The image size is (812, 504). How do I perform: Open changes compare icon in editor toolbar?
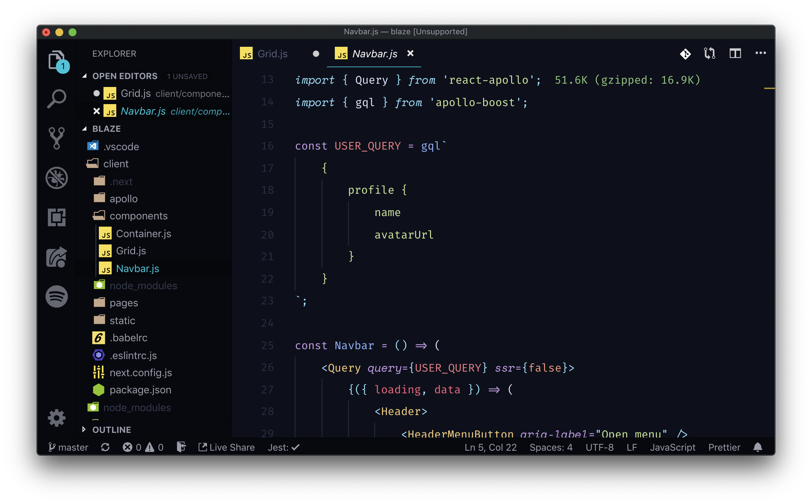(709, 53)
